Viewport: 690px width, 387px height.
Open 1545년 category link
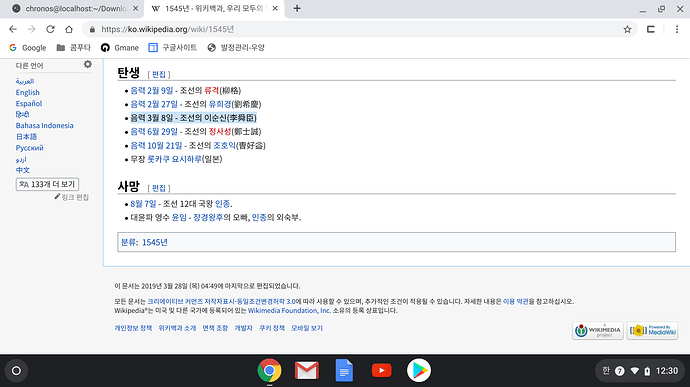tap(155, 242)
